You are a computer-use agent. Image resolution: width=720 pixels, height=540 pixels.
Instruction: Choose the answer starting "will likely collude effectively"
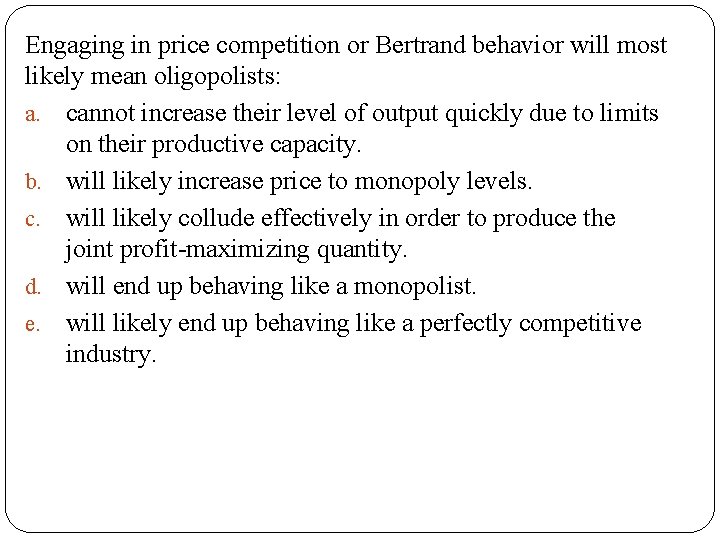click(x=340, y=218)
